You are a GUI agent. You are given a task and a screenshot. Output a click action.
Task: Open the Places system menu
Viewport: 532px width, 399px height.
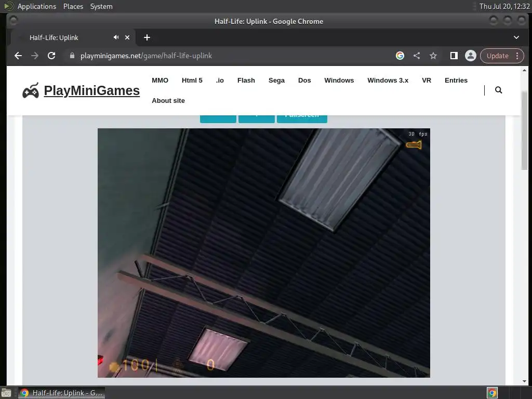tap(73, 6)
